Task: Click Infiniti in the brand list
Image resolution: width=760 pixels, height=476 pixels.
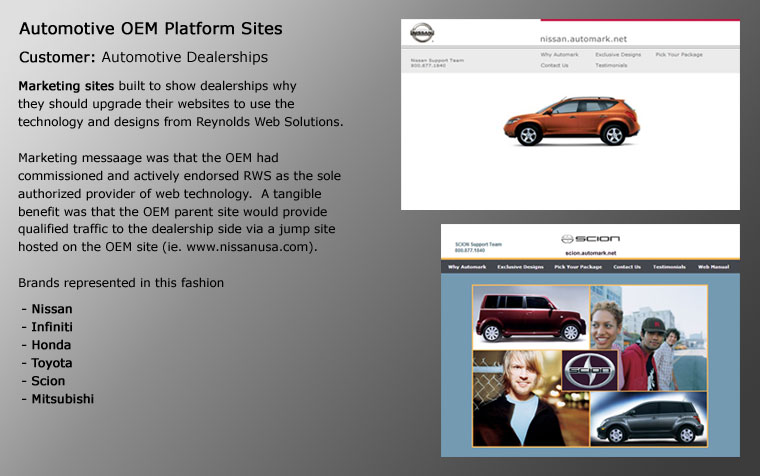Action: [52, 327]
